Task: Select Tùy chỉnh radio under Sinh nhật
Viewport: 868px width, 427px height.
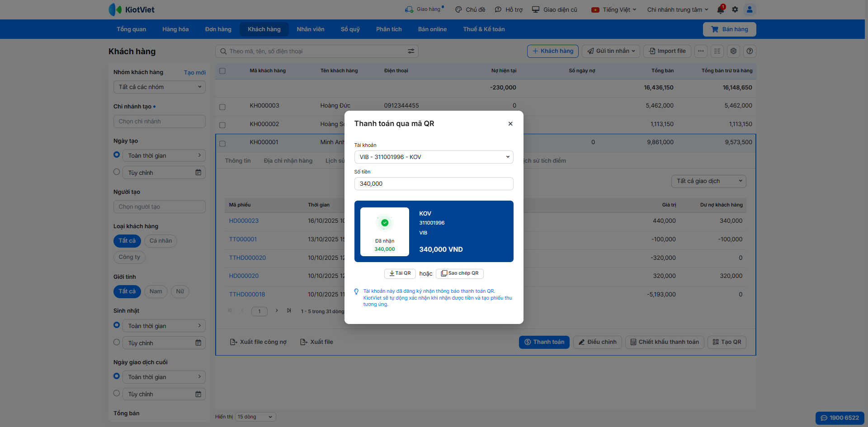Action: click(117, 343)
